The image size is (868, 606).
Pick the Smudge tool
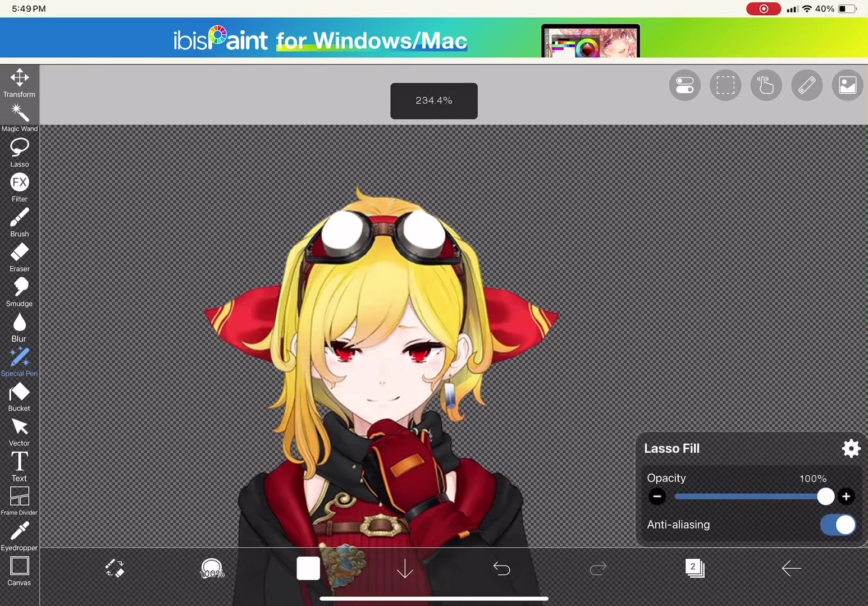[x=20, y=292]
